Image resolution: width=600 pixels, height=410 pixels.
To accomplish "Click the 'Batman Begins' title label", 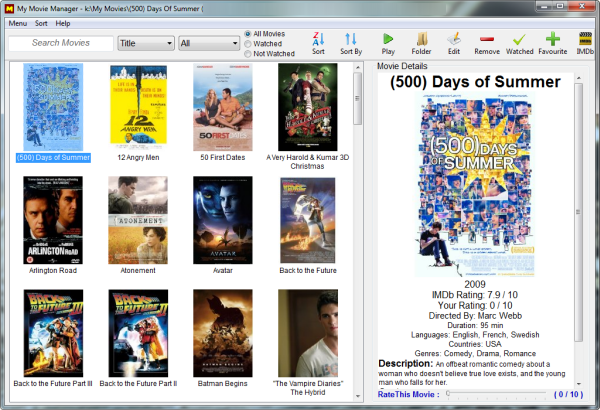I will pyautogui.click(x=222, y=383).
